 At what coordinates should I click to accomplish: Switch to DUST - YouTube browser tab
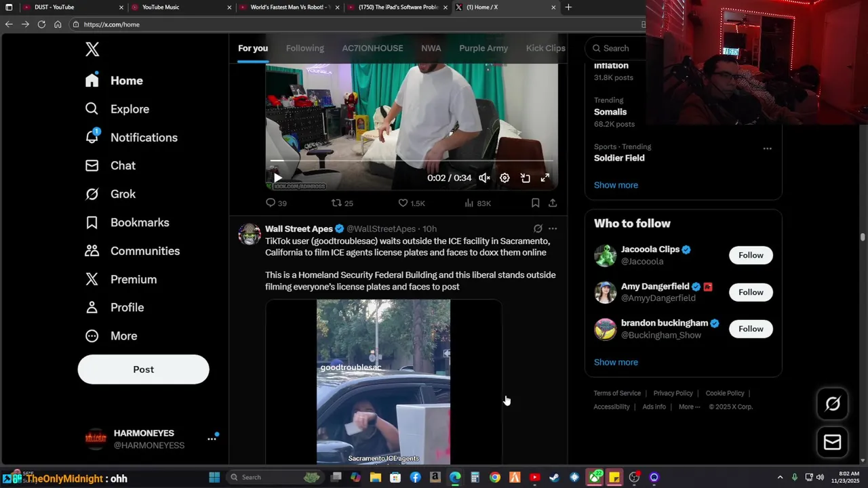coord(72,7)
